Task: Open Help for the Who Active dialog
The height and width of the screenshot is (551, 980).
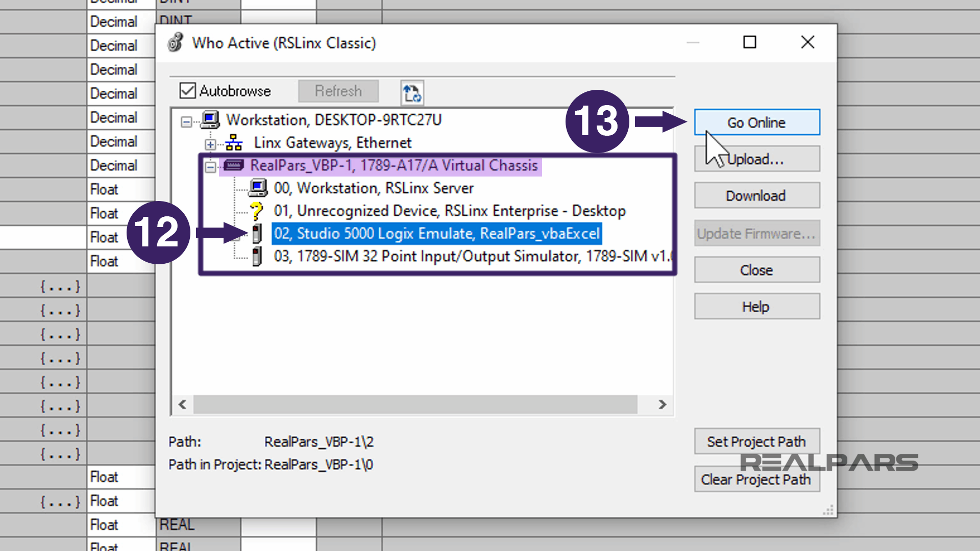Action: [756, 306]
